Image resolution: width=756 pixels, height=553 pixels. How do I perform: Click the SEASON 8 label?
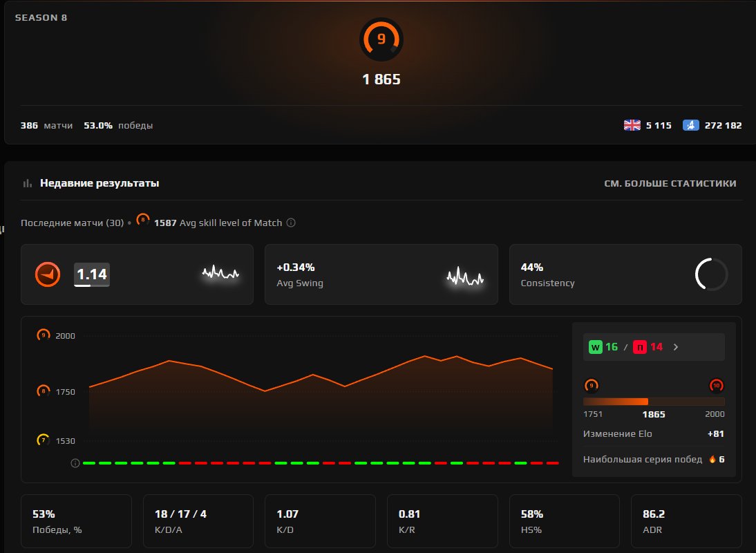pos(41,18)
